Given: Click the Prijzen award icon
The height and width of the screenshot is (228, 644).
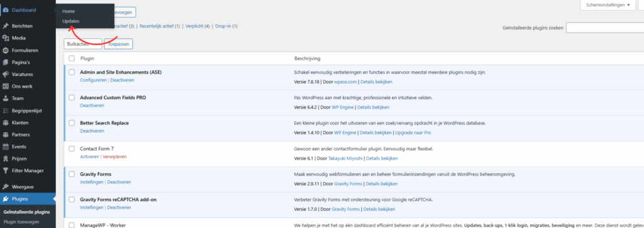Looking at the screenshot, I should point(5,159).
